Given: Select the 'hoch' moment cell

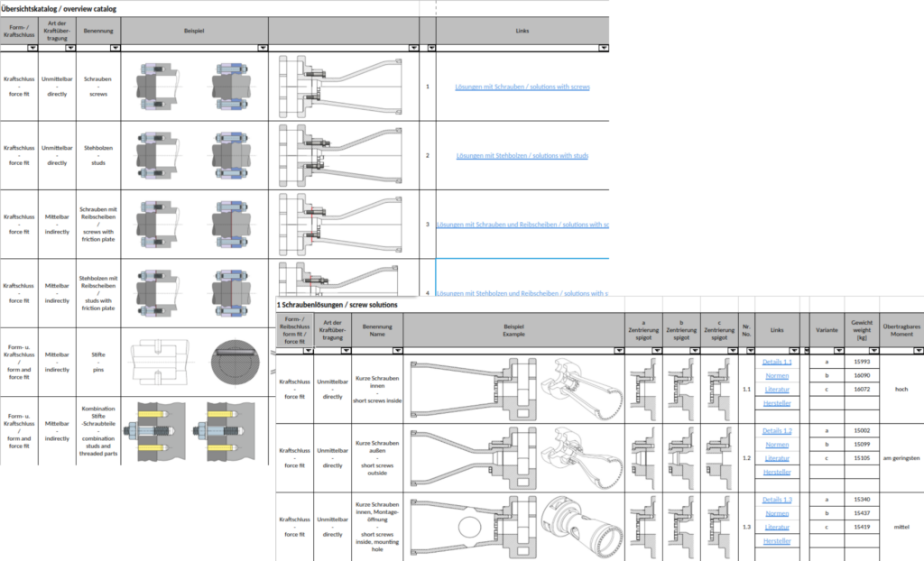Looking at the screenshot, I should click(901, 390).
